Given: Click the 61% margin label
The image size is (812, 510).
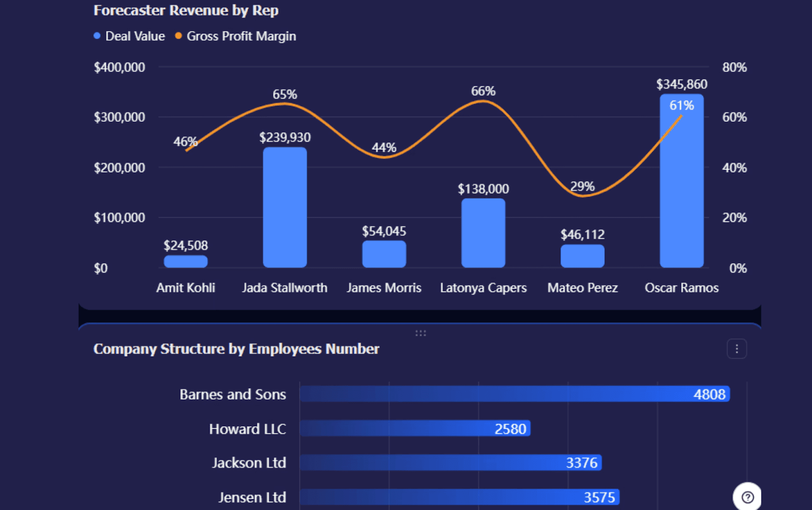Looking at the screenshot, I should [682, 106].
